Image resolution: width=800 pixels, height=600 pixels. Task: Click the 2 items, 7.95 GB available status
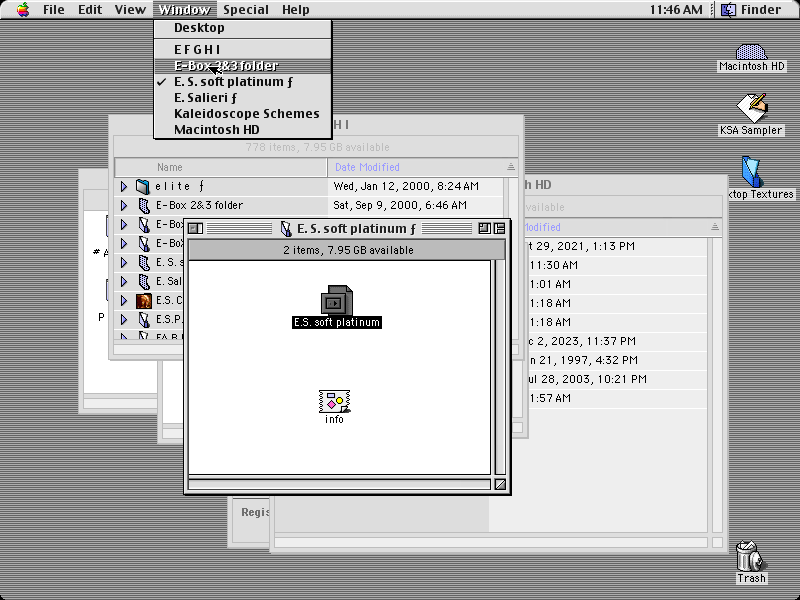pos(348,250)
